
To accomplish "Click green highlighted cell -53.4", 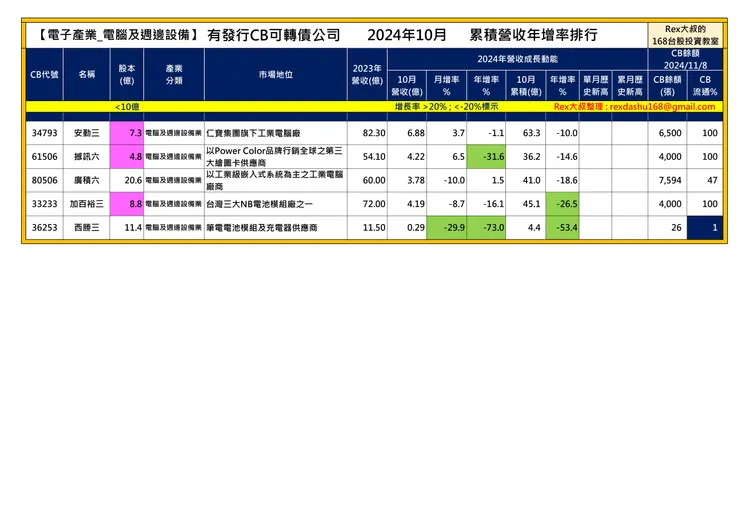I will tap(562, 228).
